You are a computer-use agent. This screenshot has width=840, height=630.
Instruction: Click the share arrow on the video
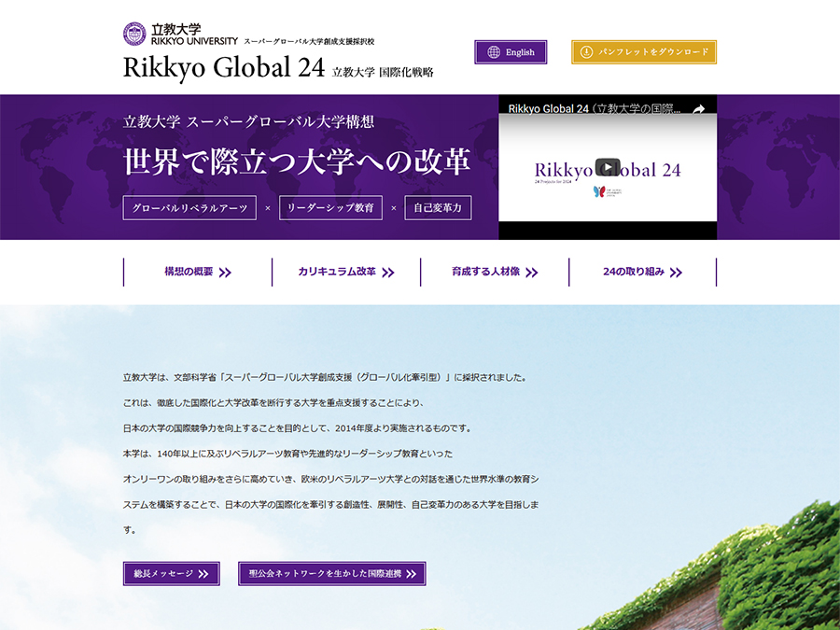(x=698, y=109)
